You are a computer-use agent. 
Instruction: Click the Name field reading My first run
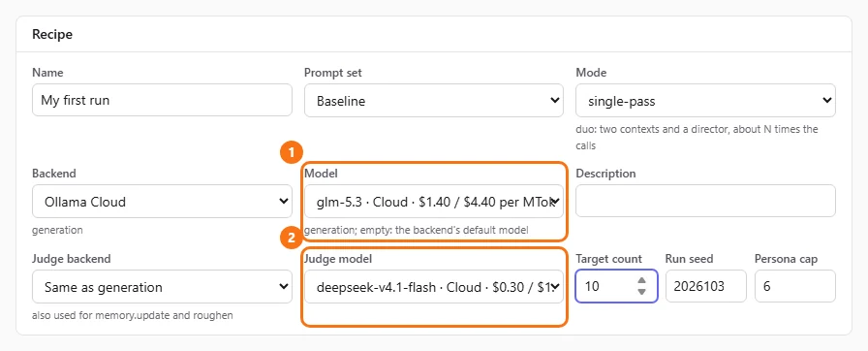[162, 100]
